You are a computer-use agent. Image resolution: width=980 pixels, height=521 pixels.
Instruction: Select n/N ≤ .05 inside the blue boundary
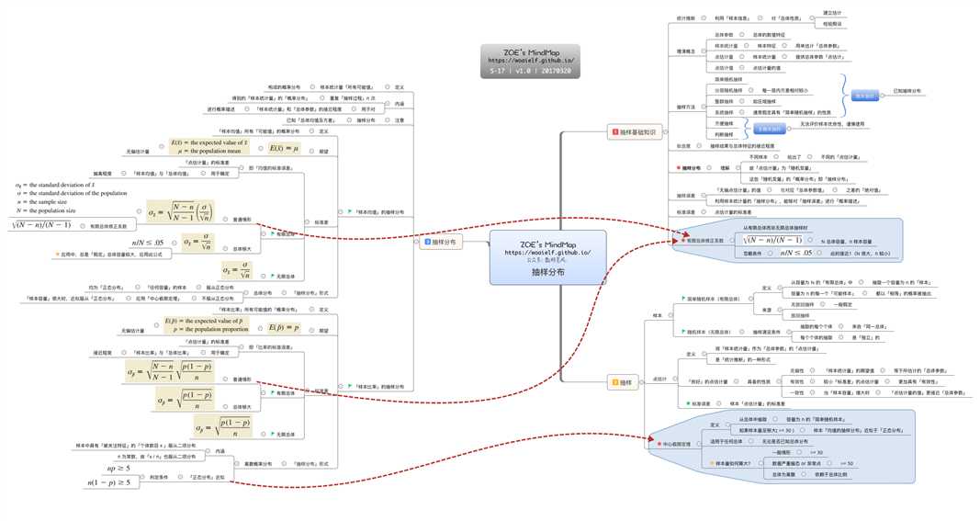pos(796,253)
